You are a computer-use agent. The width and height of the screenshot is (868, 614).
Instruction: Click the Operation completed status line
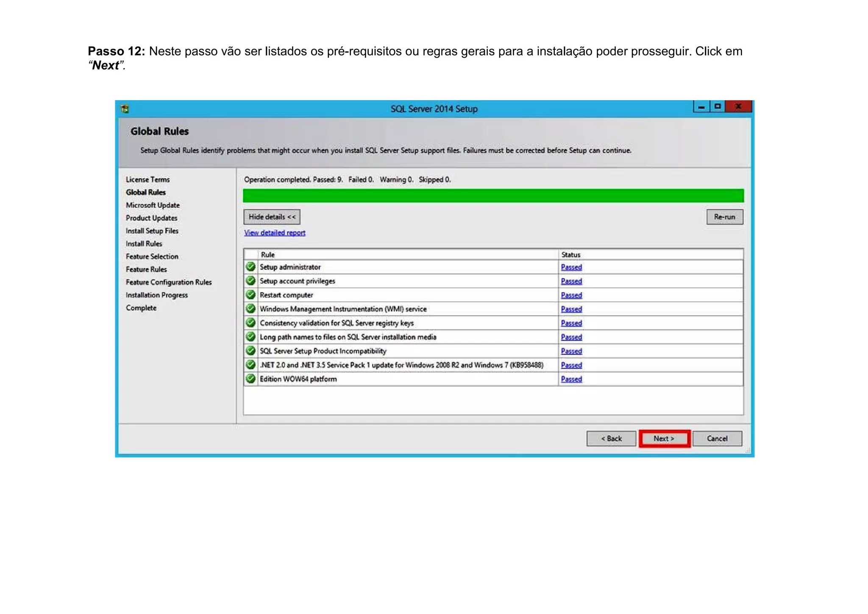[347, 180]
